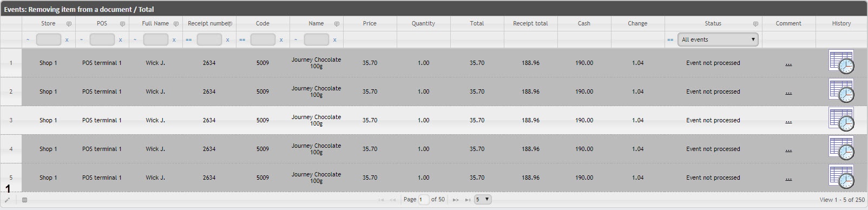Click the page number input field
The height and width of the screenshot is (210, 868).
(424, 199)
